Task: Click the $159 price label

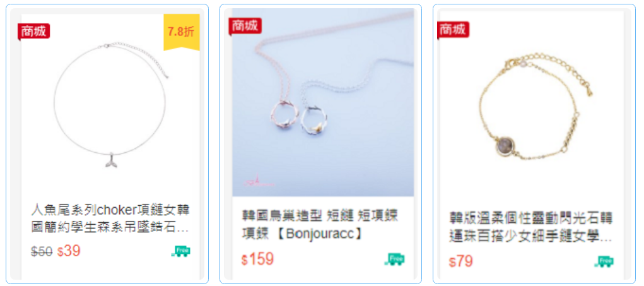Action: pos(257,259)
